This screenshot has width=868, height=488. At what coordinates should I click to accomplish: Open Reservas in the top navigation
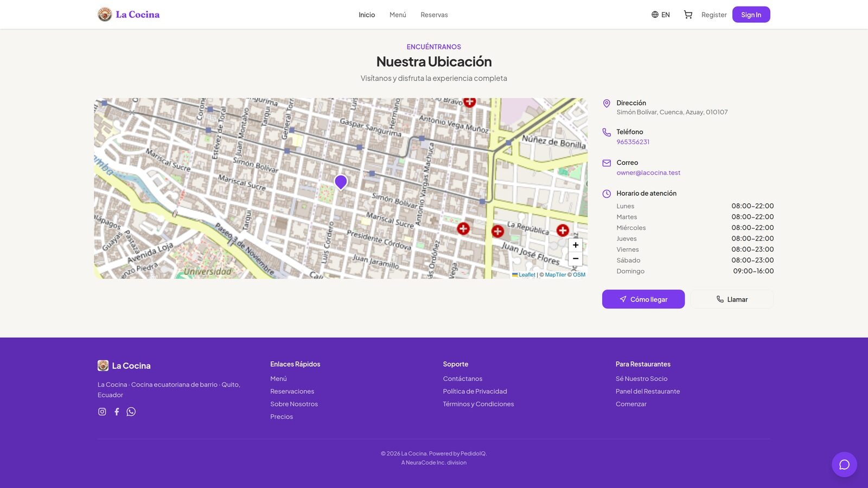434,15
